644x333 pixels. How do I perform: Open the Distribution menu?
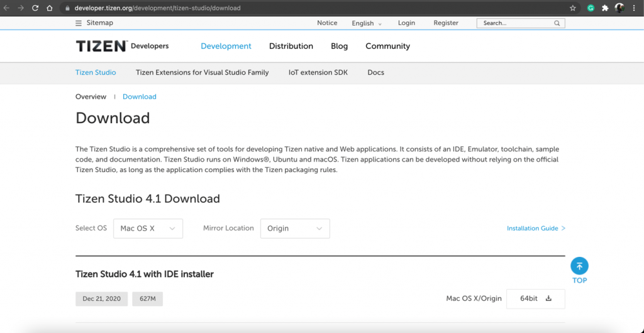click(291, 46)
